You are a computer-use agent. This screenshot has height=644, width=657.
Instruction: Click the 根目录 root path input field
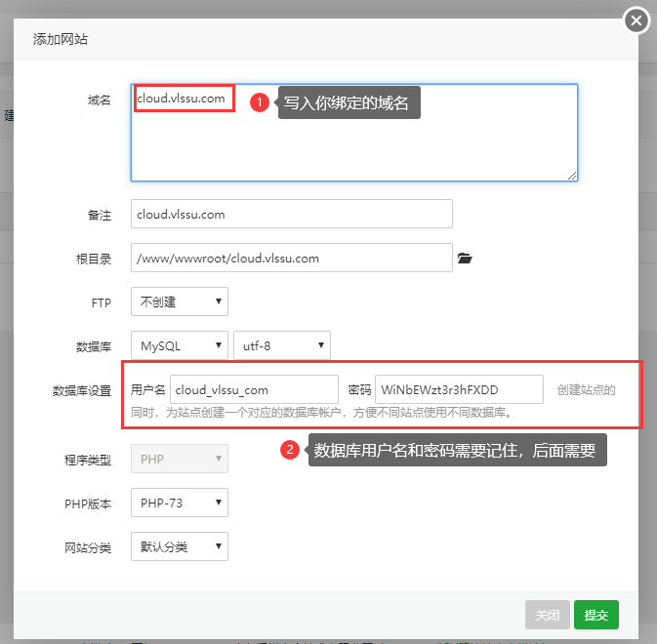click(x=292, y=258)
